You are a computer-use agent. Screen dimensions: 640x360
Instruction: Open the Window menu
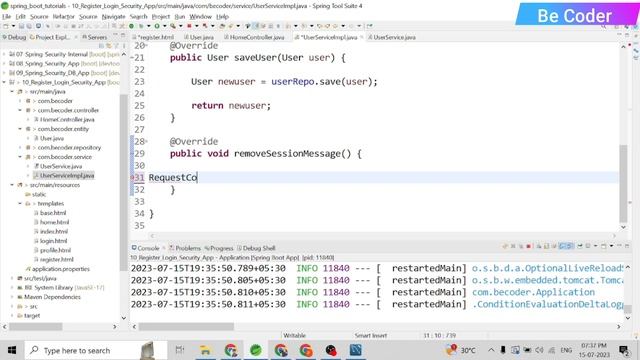point(200,17)
